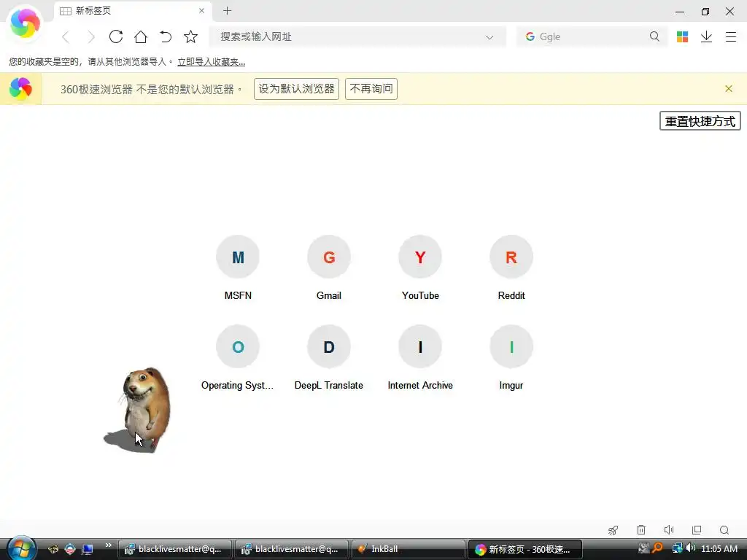Click the trash cleanup icon in status bar

click(641, 530)
